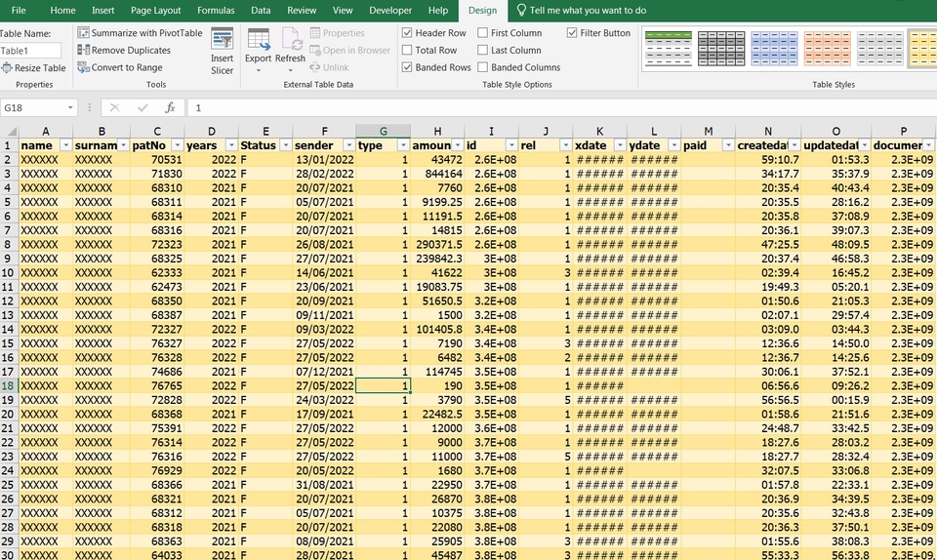Switch to the Home tab
937x560 pixels.
pos(62,10)
